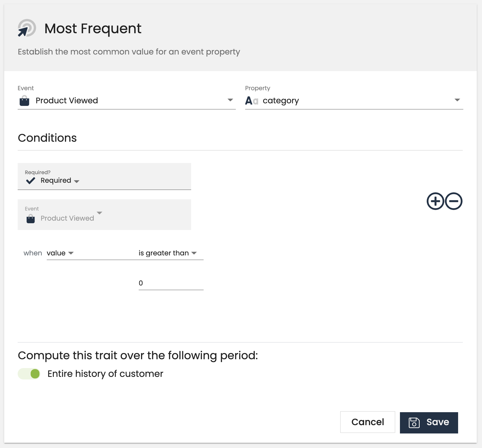The image size is (482, 448).
Task: Click the Most Frequent target icon
Action: (27, 28)
